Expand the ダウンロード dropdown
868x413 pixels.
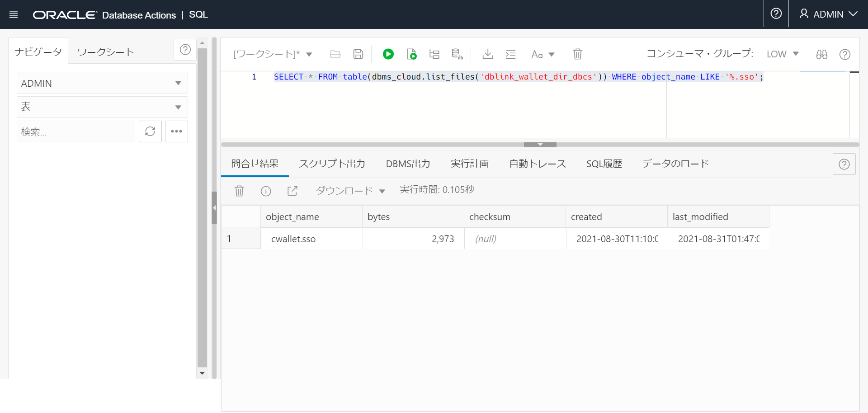pyautogui.click(x=382, y=191)
